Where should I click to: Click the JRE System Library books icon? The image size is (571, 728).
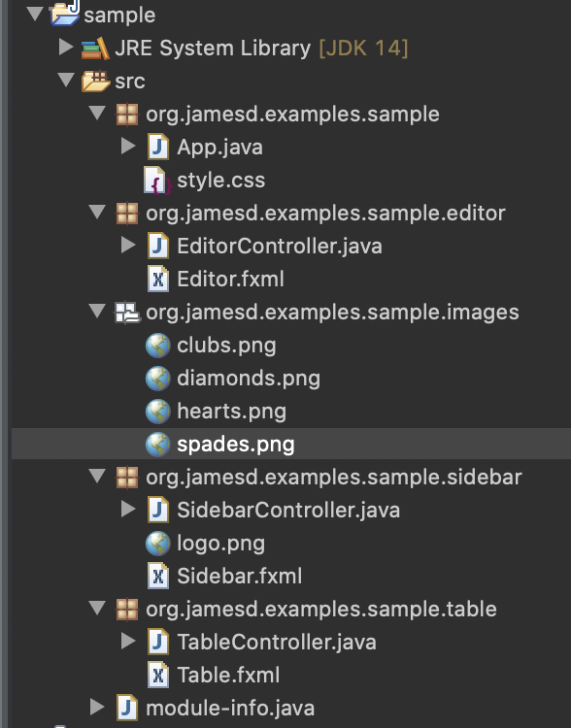[x=95, y=49]
